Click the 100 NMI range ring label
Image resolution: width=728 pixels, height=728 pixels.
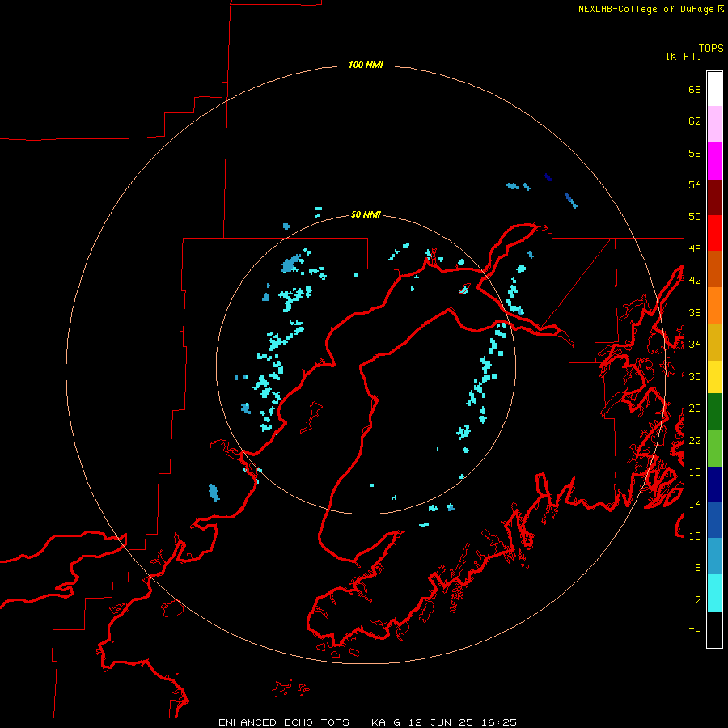point(366,65)
